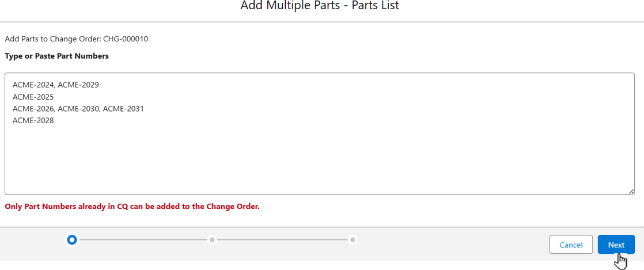Image resolution: width=644 pixels, height=270 pixels.
Task: Click the Next button
Action: (x=616, y=245)
